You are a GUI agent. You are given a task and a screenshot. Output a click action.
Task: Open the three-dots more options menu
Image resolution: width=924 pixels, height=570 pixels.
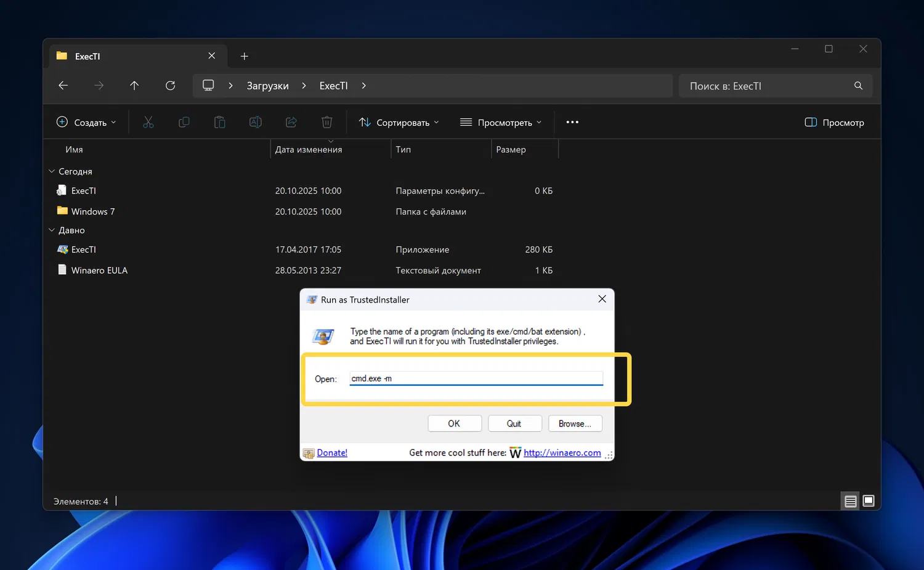572,122
